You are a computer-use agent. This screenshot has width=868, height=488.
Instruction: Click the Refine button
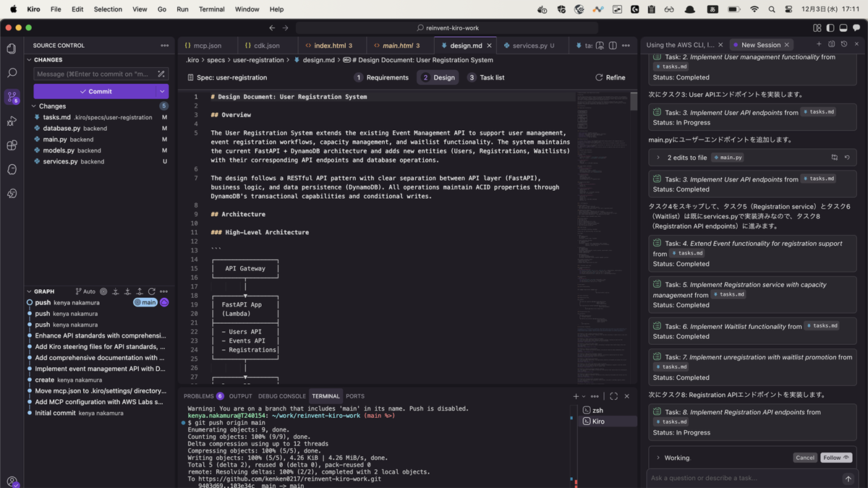pyautogui.click(x=610, y=77)
